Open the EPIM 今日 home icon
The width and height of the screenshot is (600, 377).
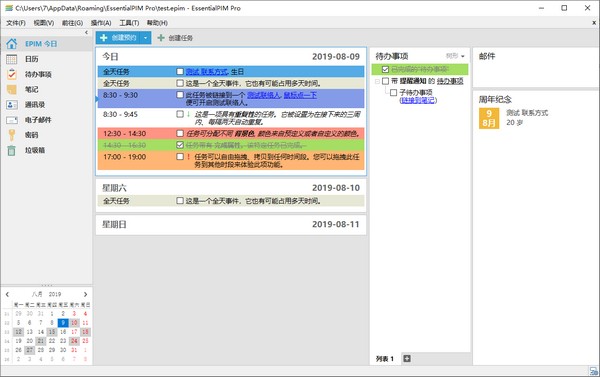pyautogui.click(x=11, y=44)
